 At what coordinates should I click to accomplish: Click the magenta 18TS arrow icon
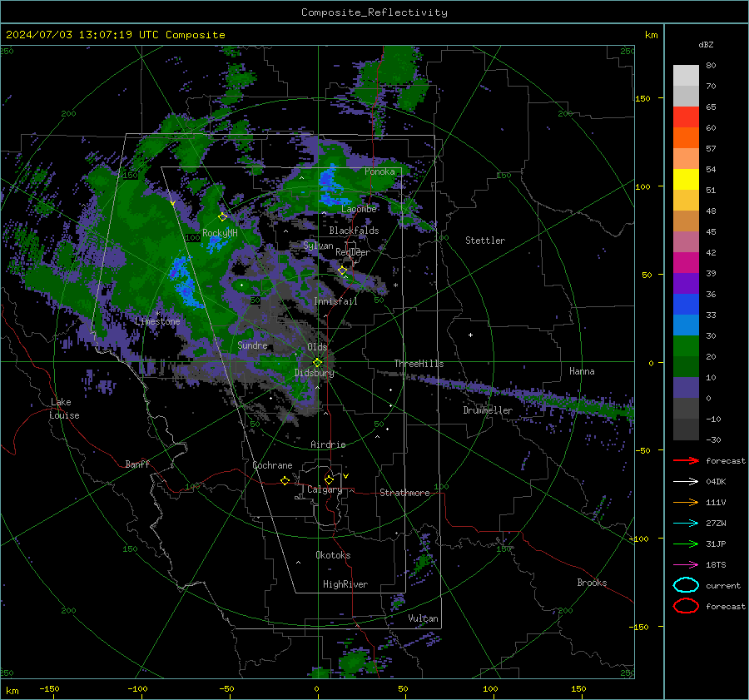tap(686, 565)
